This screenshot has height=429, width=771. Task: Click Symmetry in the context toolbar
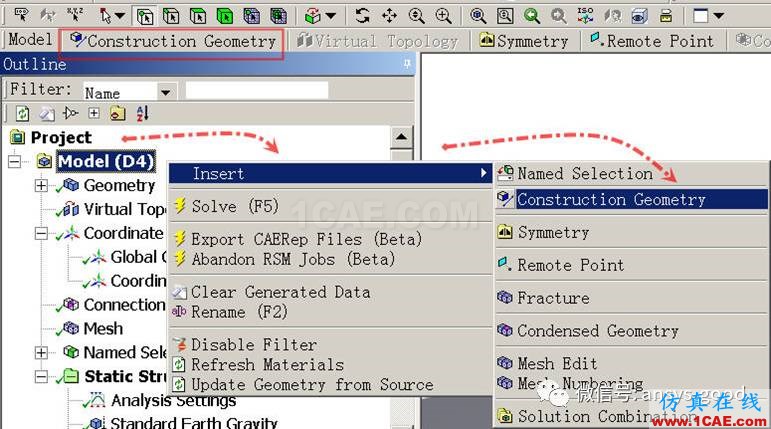(x=524, y=41)
